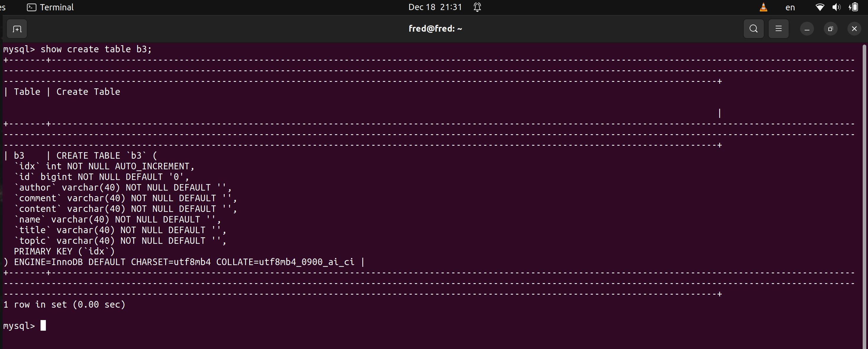The height and width of the screenshot is (349, 868).
Task: Restore down the terminal window
Action: click(x=830, y=29)
